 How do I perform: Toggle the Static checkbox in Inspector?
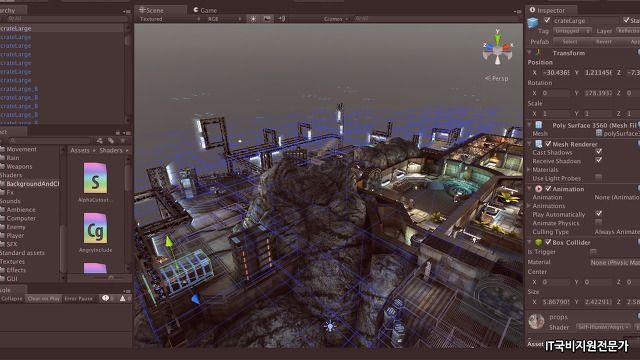627,20
